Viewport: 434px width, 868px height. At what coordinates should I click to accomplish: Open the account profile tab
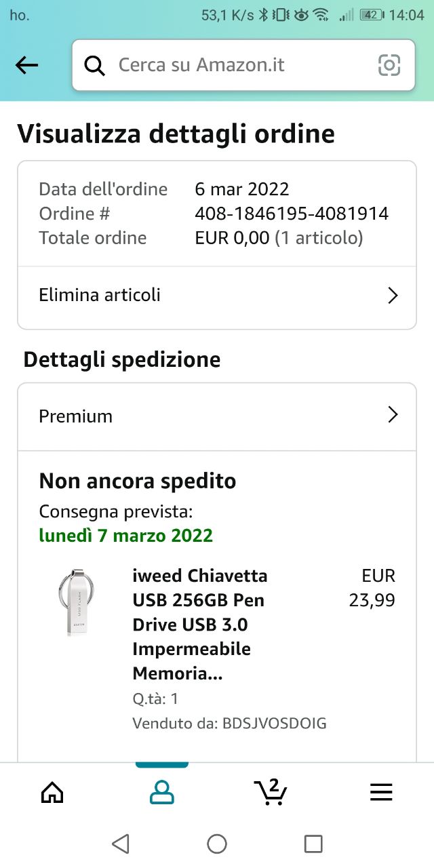pyautogui.click(x=161, y=792)
